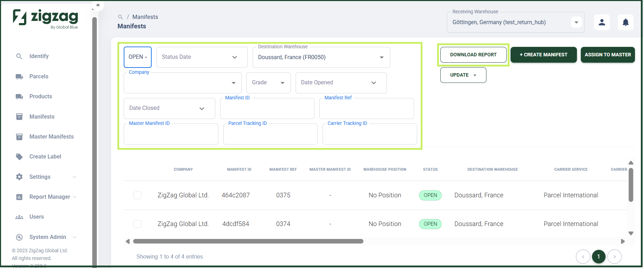Go to previous page arrow
This screenshot has width=644, height=268.
click(x=583, y=257)
